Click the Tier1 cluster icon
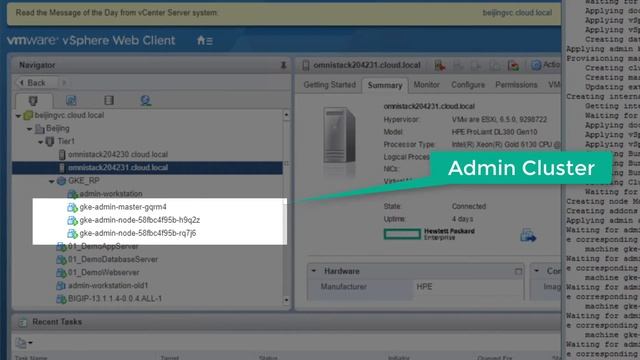This screenshot has height=360, width=640. (50, 142)
